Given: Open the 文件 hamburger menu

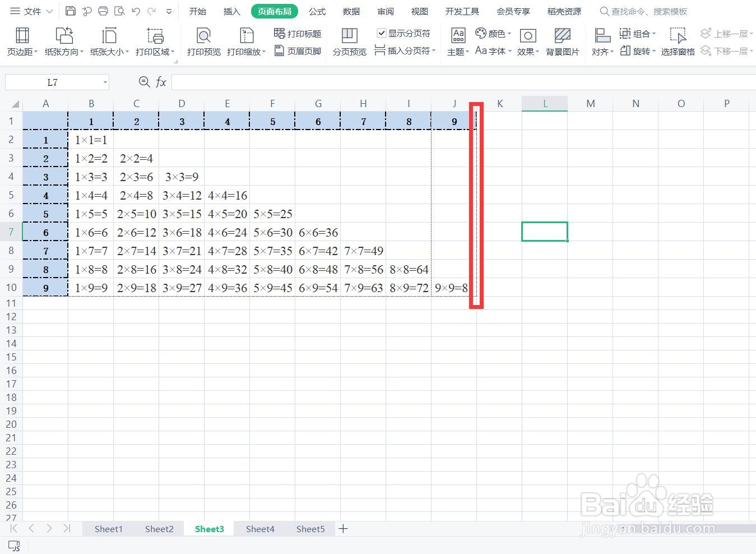Looking at the screenshot, I should coord(26,11).
